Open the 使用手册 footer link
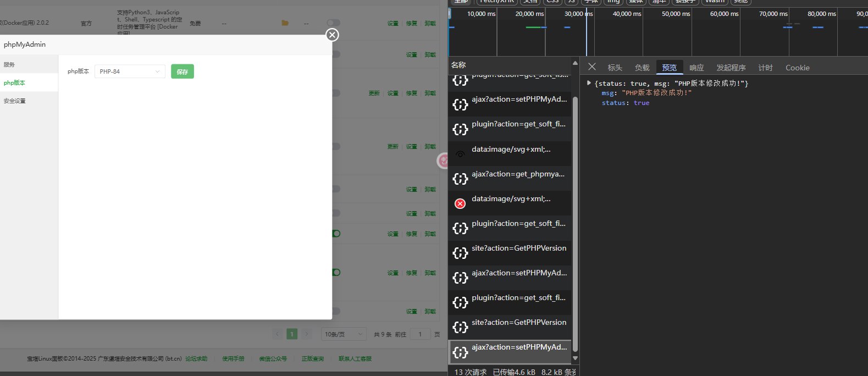The height and width of the screenshot is (376, 868). click(x=233, y=358)
